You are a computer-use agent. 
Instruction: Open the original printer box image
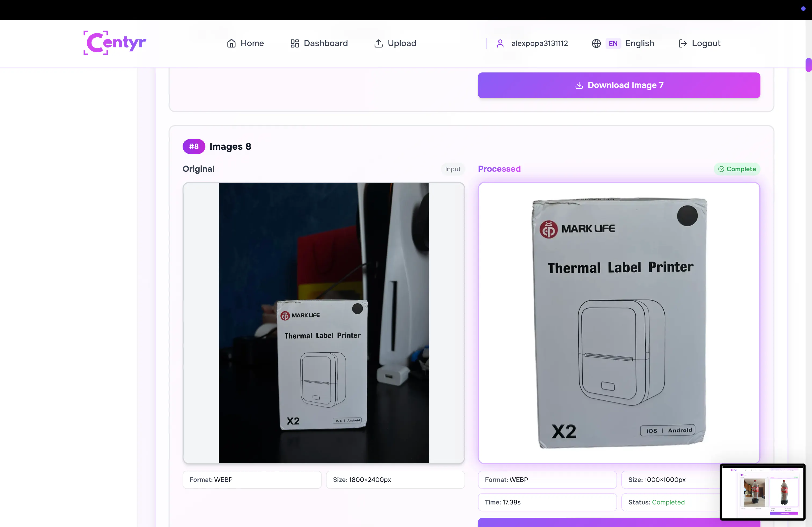[x=324, y=323]
